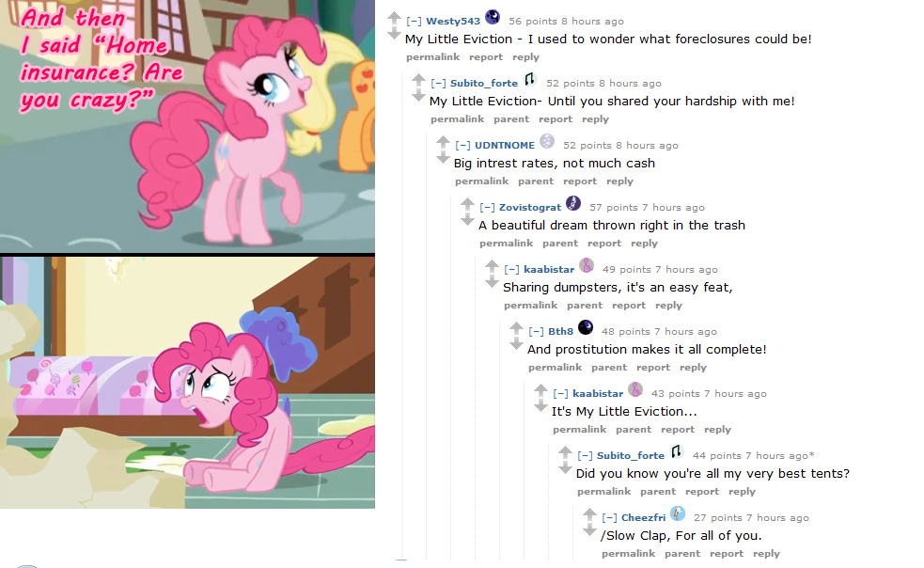Collapse Subito_forte's hardship comment thread
The width and height of the screenshot is (924, 568).
pyautogui.click(x=438, y=83)
